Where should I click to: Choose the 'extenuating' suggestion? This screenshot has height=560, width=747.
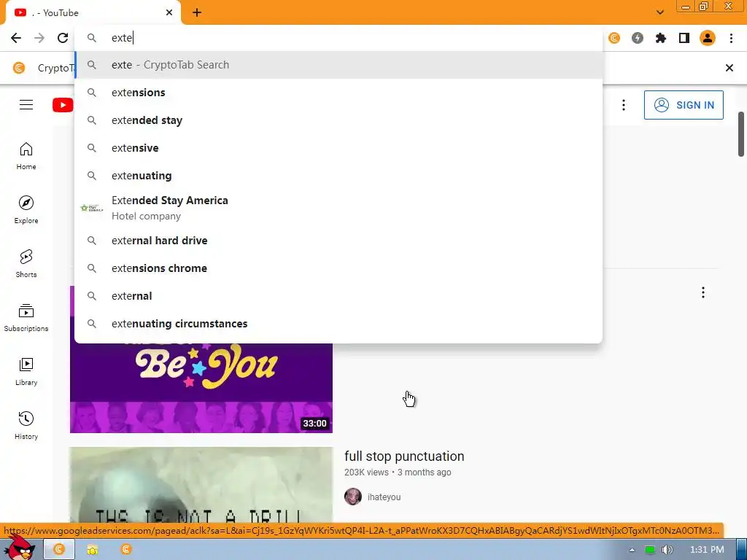coord(338,175)
